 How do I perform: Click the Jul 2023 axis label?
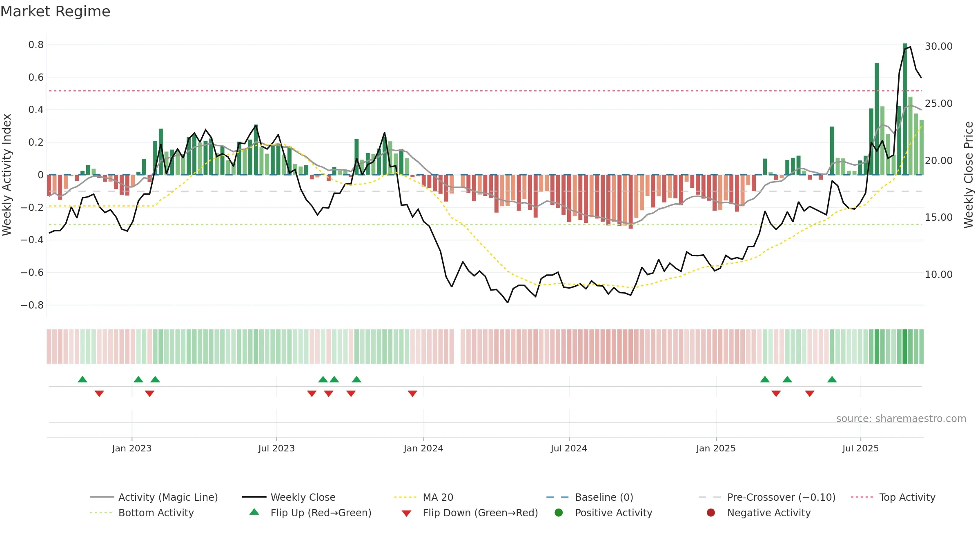point(276,448)
